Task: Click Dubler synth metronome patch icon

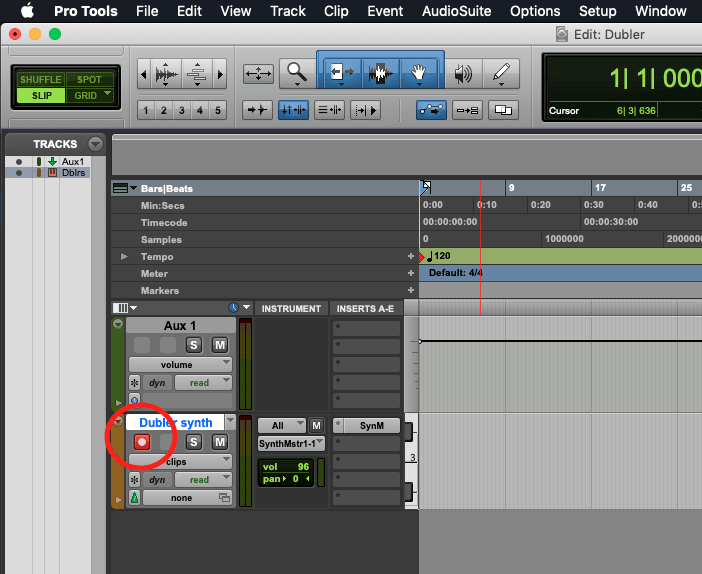Action: (134, 498)
